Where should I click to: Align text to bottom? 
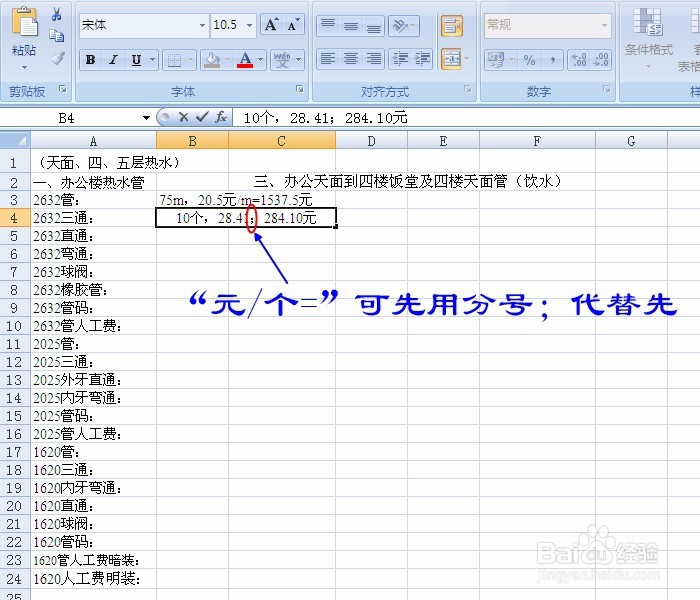pos(374,25)
